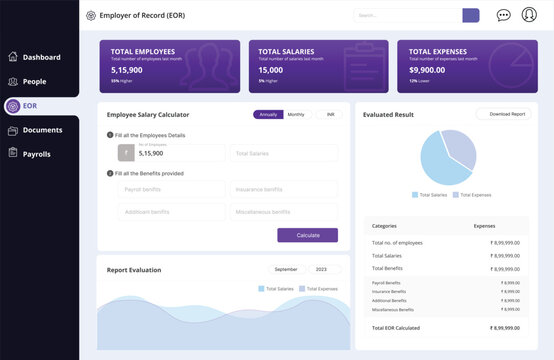Click the Additional benefits field
Viewport: 554px width, 360px height.
pos(171,212)
